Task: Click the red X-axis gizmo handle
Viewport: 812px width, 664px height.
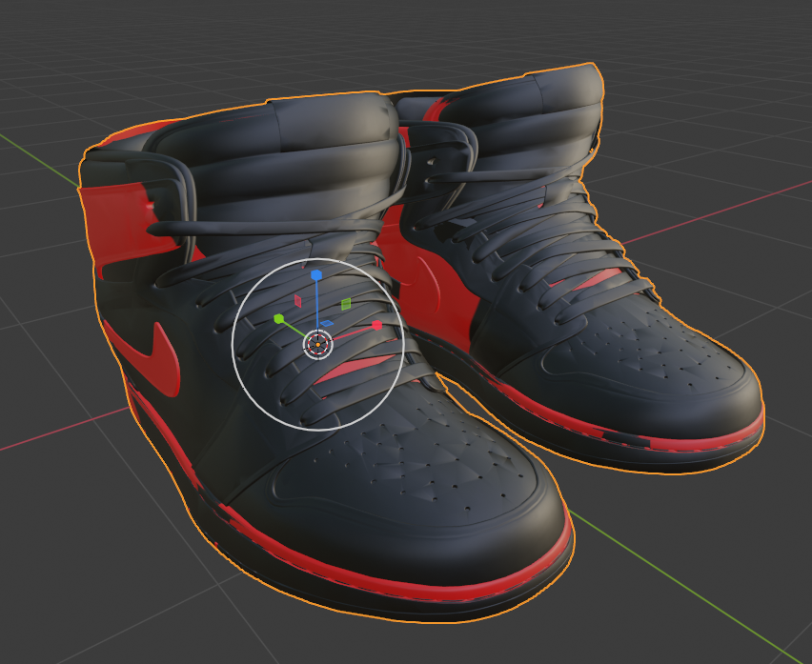Action: (x=377, y=325)
